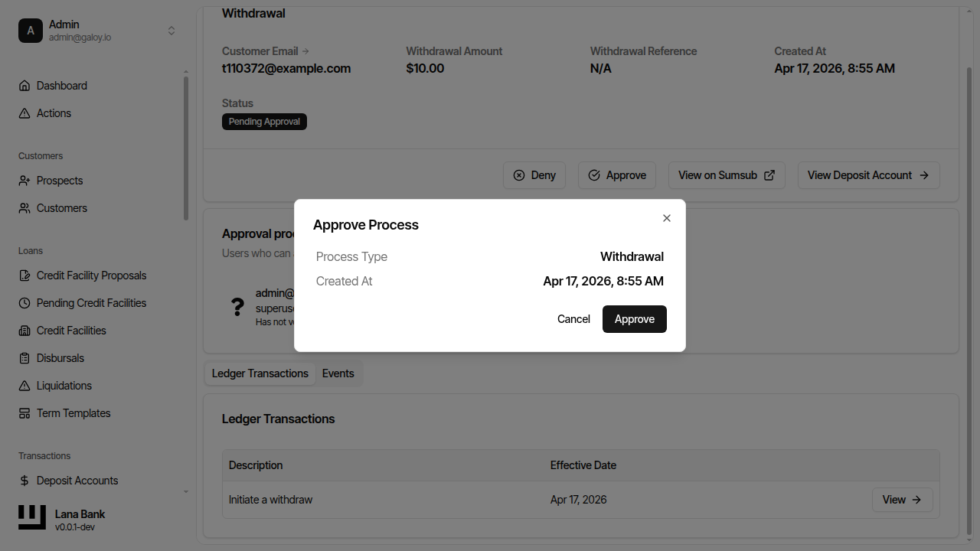980x551 pixels.
Task: Expand the Admin account switcher
Action: click(x=171, y=31)
